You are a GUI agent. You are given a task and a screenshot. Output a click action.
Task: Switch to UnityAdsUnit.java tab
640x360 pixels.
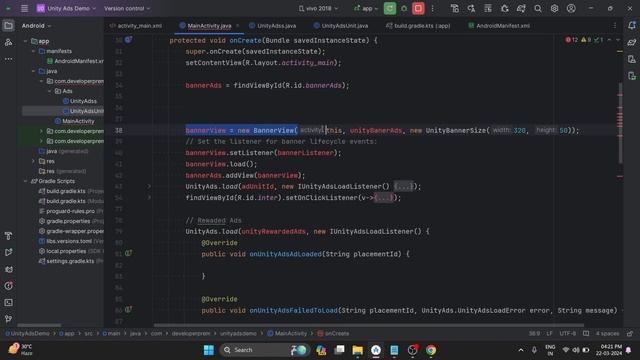341,26
